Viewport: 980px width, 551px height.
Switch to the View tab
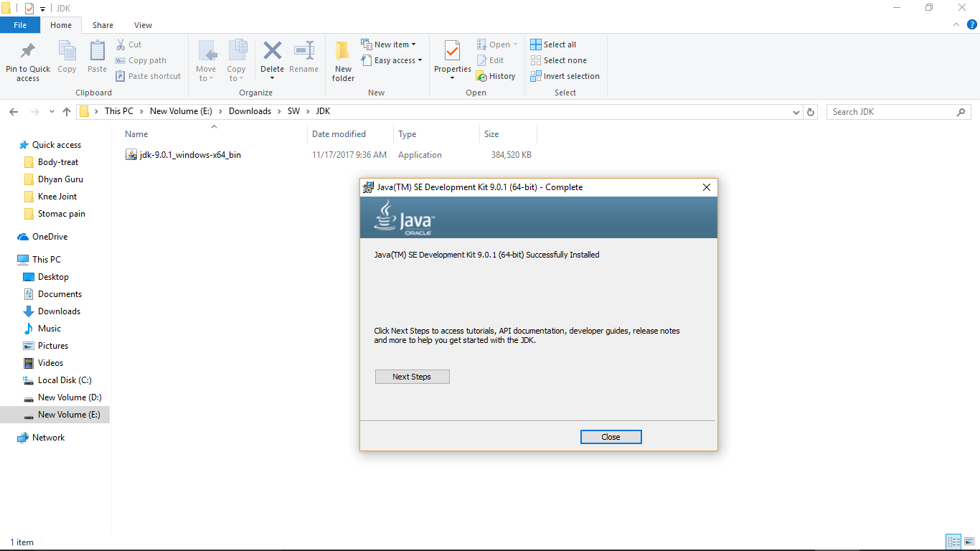click(x=143, y=24)
